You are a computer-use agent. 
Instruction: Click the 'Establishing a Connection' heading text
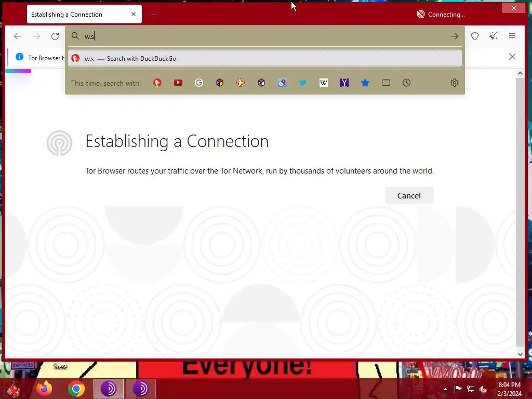(x=177, y=141)
